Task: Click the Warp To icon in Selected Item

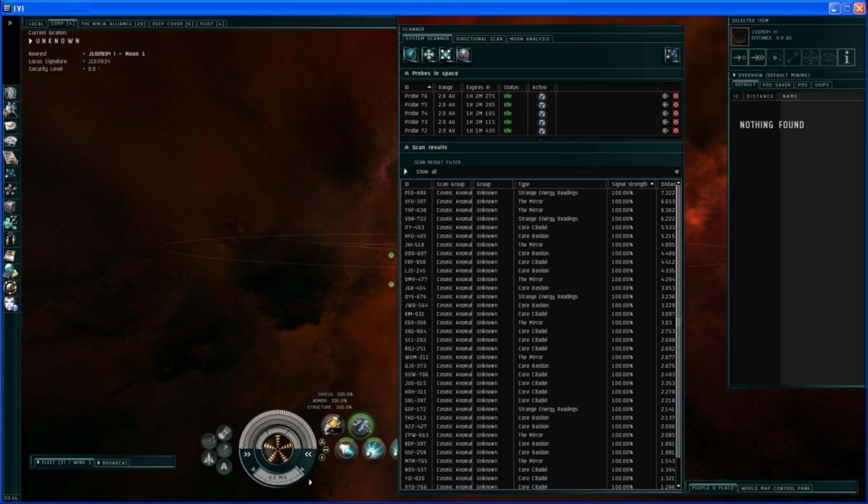Action: point(757,57)
